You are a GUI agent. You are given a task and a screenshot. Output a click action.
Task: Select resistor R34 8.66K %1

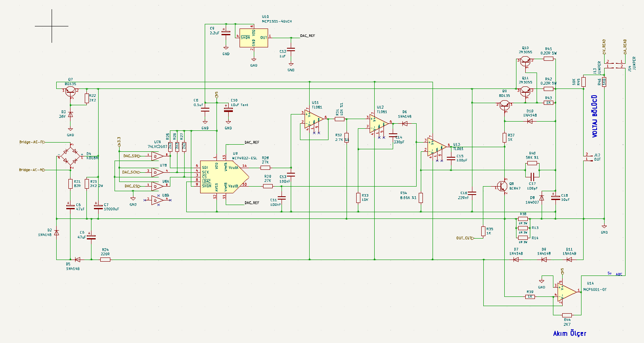[x=421, y=197]
